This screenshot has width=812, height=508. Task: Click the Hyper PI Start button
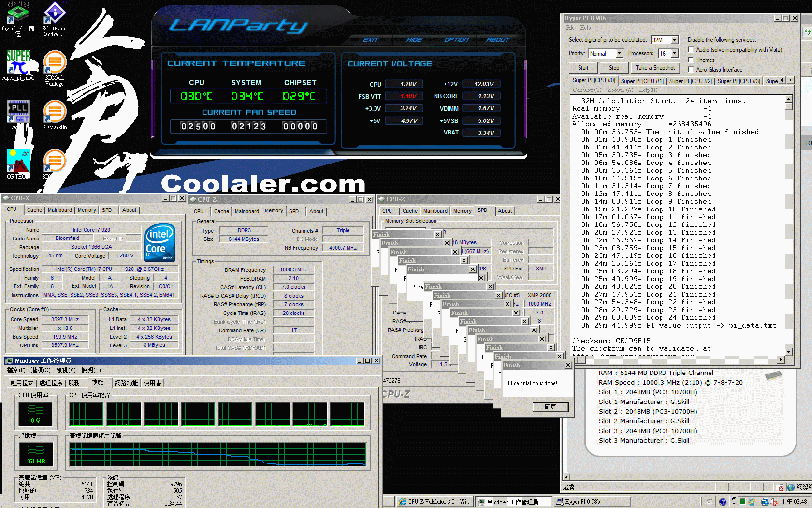click(583, 68)
